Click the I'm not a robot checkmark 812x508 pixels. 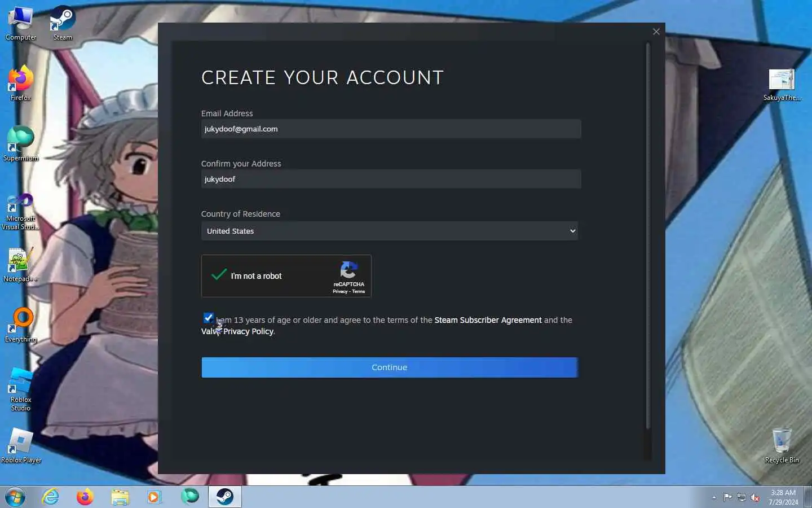pos(219,275)
